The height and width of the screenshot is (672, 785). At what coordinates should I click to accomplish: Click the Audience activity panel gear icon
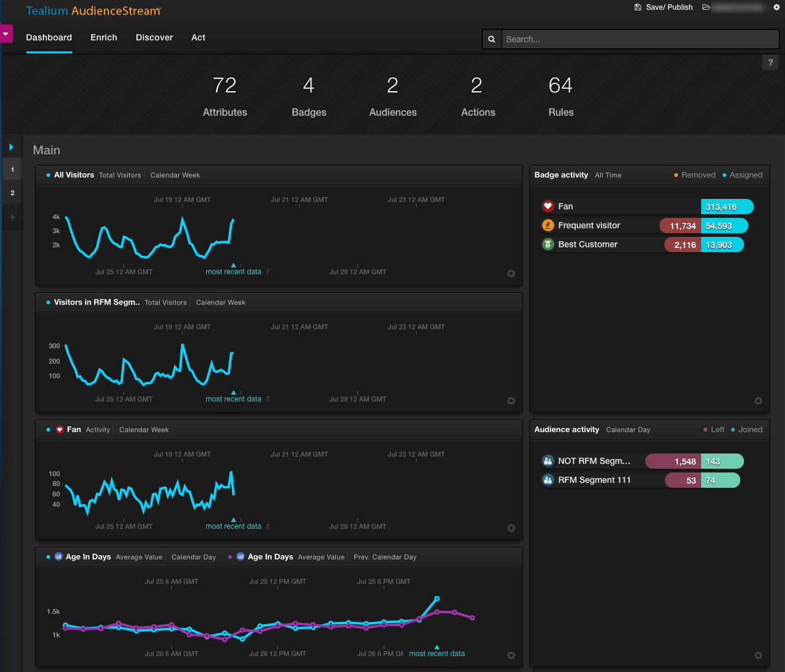[758, 655]
